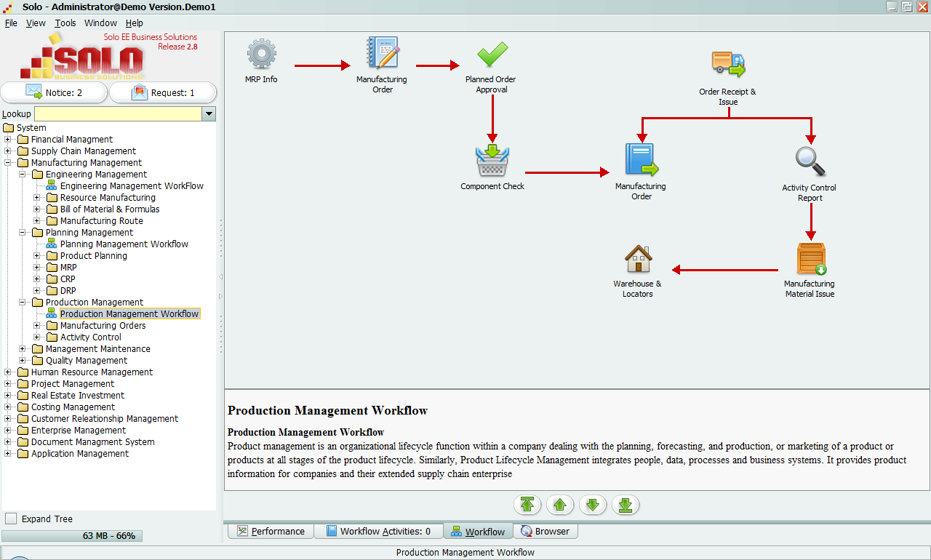Image resolution: width=931 pixels, height=560 pixels.
Task: Click the MRP Info gear icon
Action: (261, 55)
